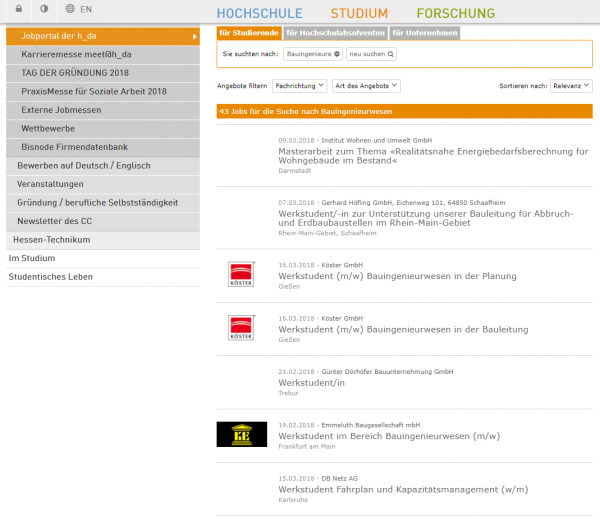The height and width of the screenshot is (525, 600).
Task: Open Newsletter des CC
Action: coord(103,222)
